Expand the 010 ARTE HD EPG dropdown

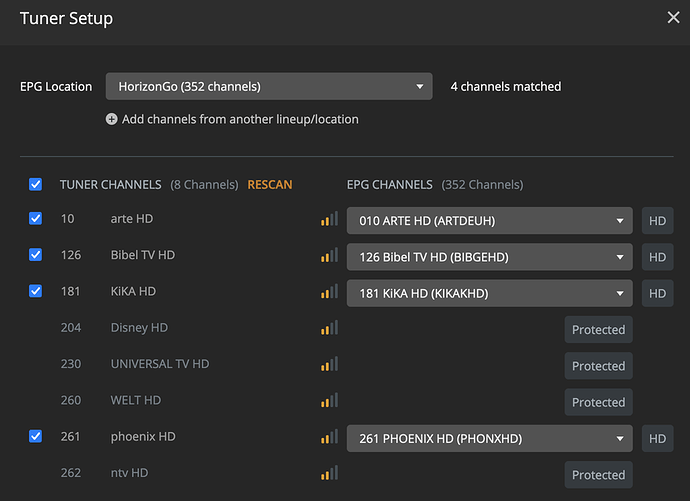click(489, 220)
